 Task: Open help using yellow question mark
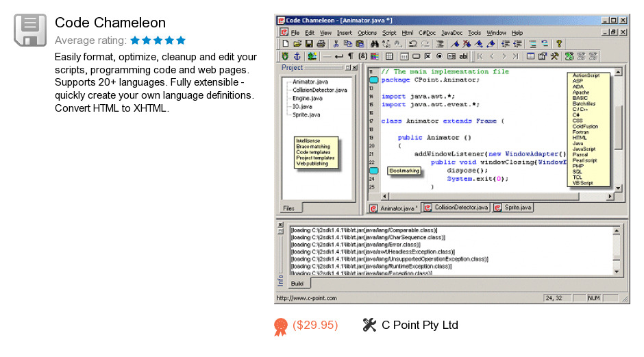(x=558, y=44)
